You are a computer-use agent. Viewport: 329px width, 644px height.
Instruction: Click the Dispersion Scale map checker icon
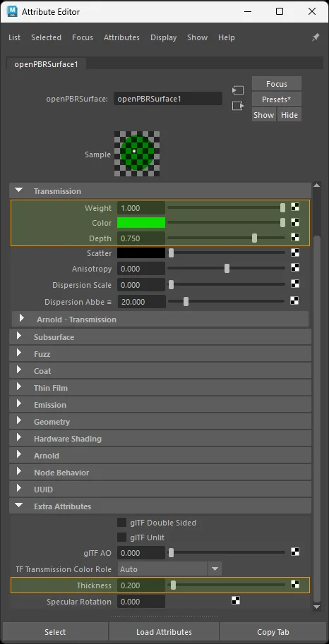pyautogui.click(x=295, y=284)
